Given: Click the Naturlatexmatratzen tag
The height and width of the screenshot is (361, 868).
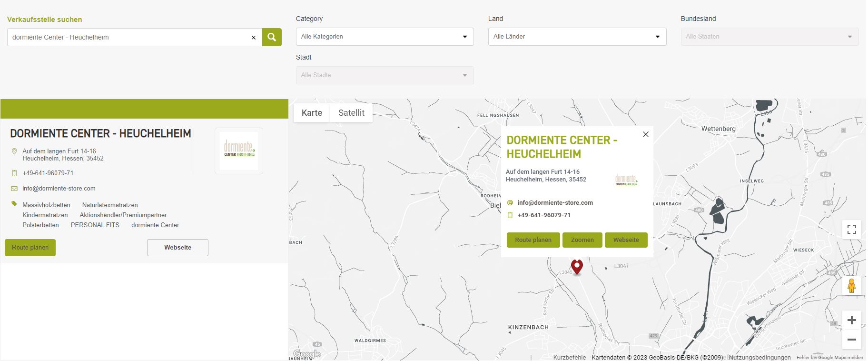Looking at the screenshot, I should 110,205.
